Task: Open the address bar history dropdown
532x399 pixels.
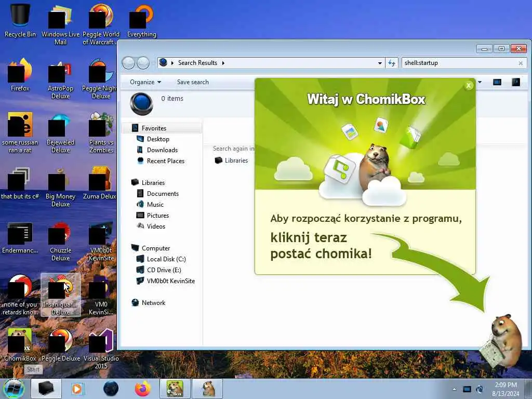Action: click(380, 63)
